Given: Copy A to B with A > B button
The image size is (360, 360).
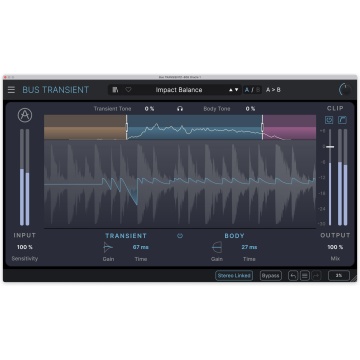Looking at the screenshot, I should point(273,90).
